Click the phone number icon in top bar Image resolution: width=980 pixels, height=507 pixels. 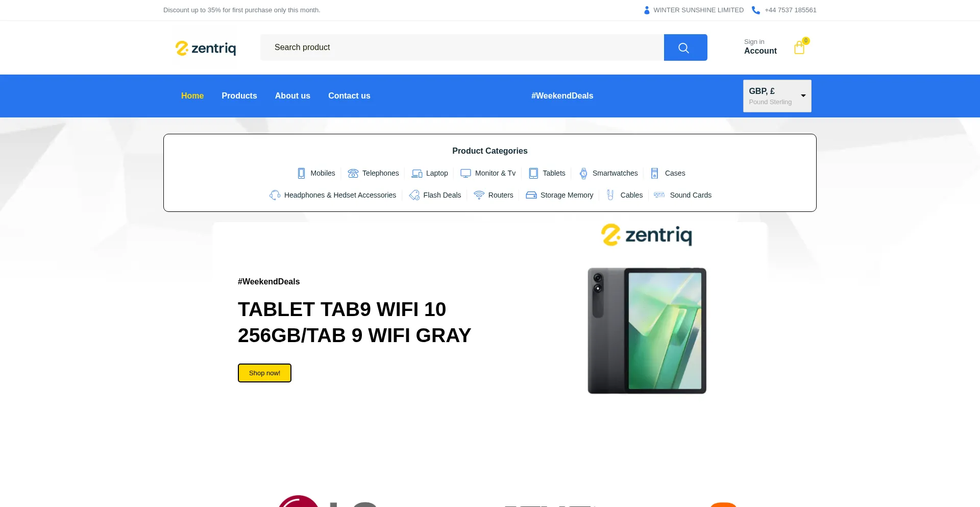coord(756,10)
